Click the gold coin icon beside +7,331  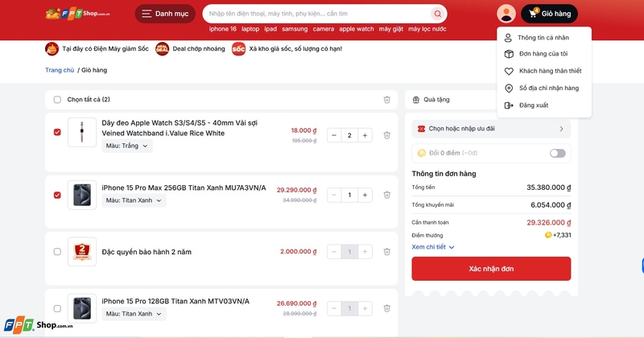548,235
